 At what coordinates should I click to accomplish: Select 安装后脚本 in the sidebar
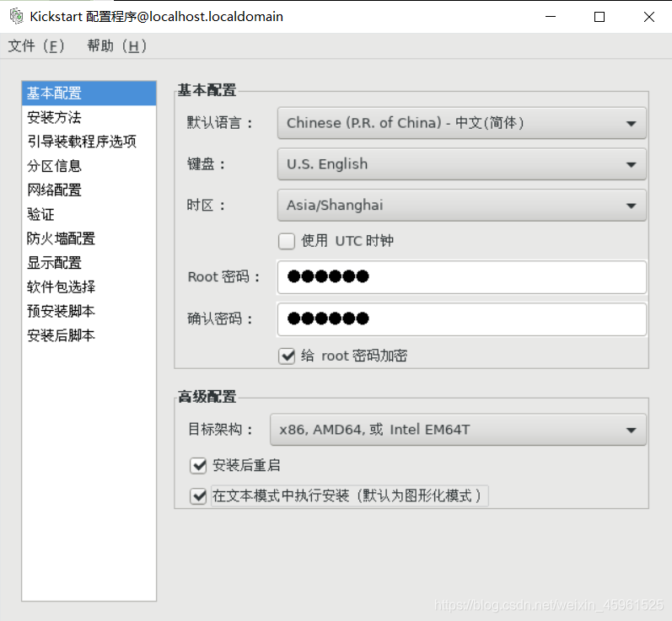pos(89,335)
